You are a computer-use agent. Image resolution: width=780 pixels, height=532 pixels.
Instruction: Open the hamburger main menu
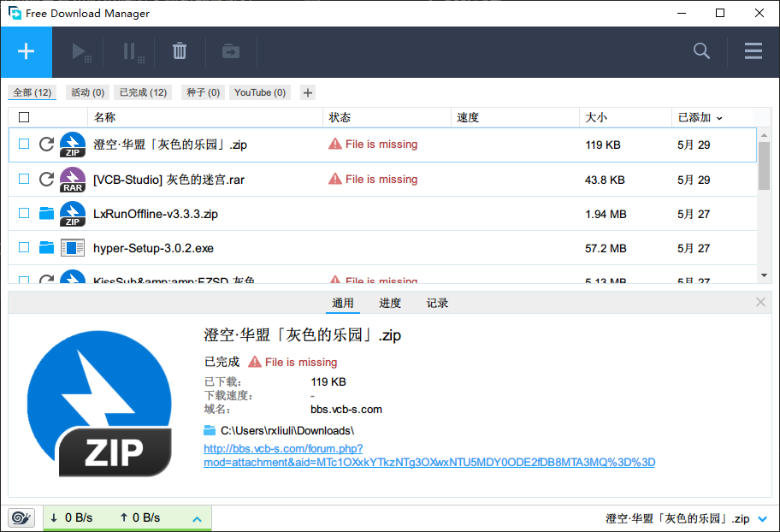[753, 50]
